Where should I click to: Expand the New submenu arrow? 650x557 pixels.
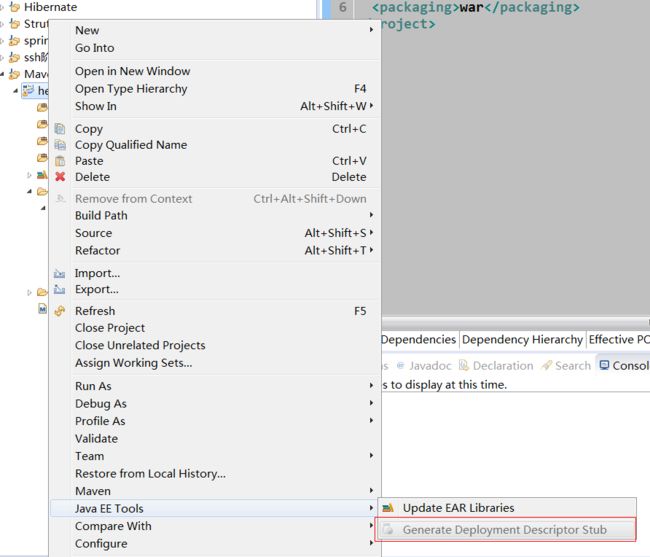click(371, 30)
